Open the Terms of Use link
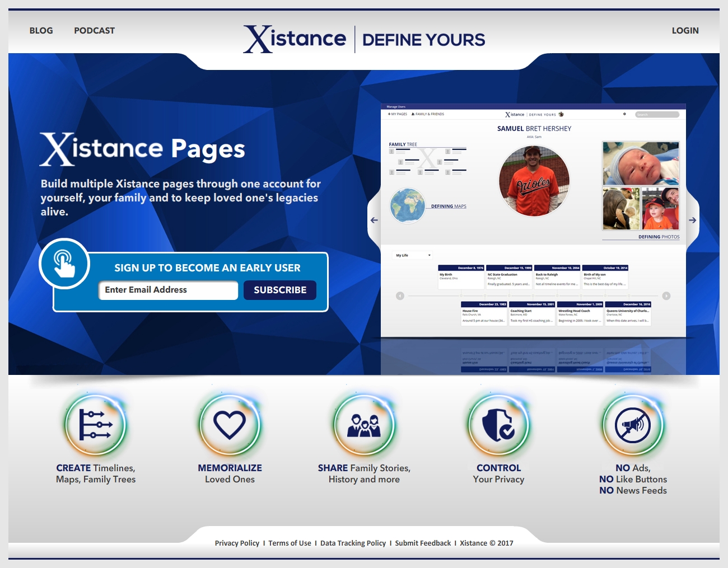The height and width of the screenshot is (568, 728). [290, 543]
